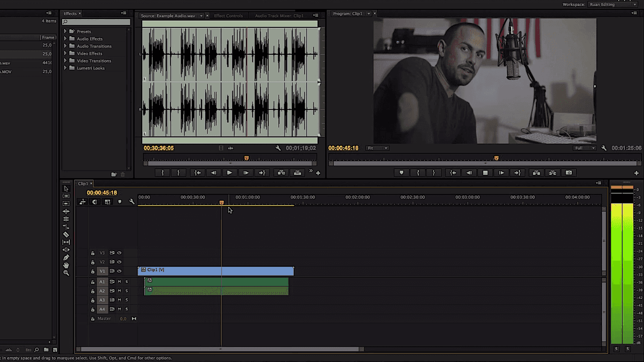
Task: Select the Slide tool
Action: click(x=66, y=250)
